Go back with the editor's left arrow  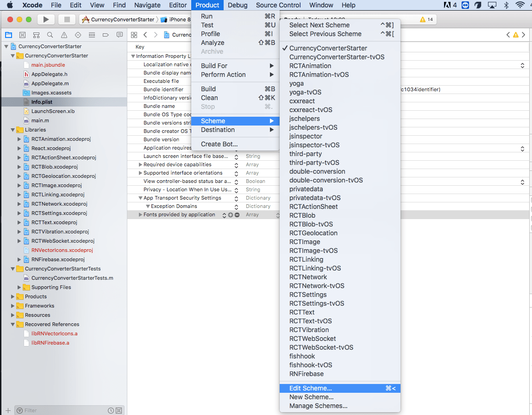pos(145,35)
